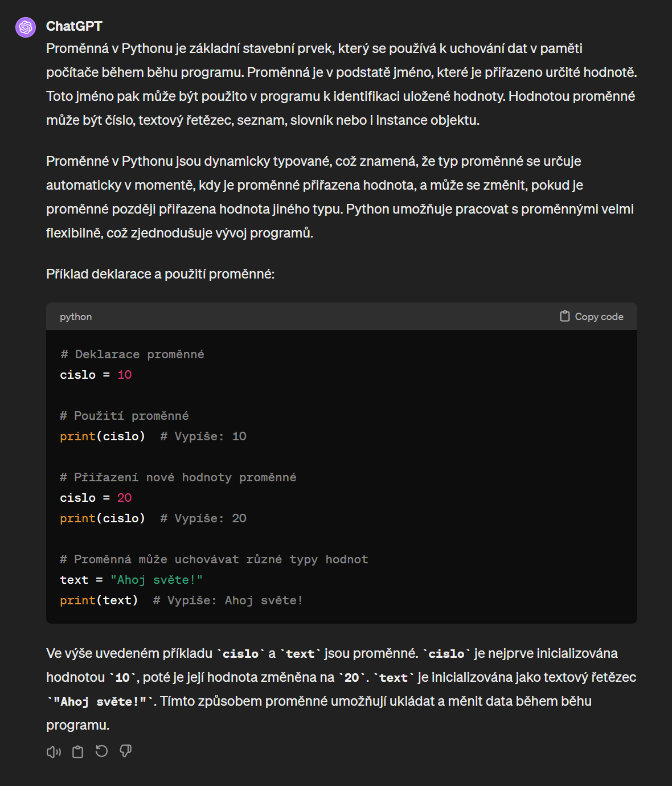Click the print(text) code line

pyautogui.click(x=99, y=600)
